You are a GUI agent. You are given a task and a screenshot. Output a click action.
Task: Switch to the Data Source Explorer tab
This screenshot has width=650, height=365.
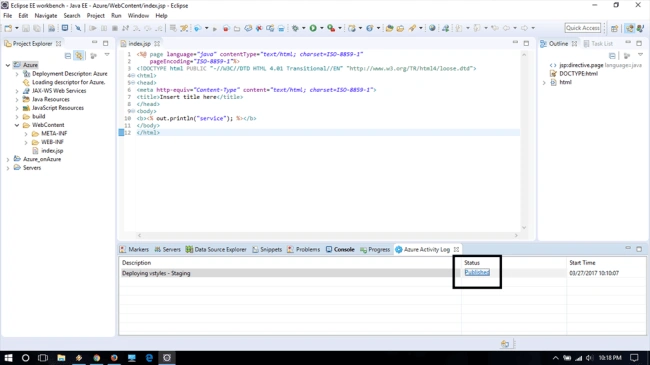point(216,249)
